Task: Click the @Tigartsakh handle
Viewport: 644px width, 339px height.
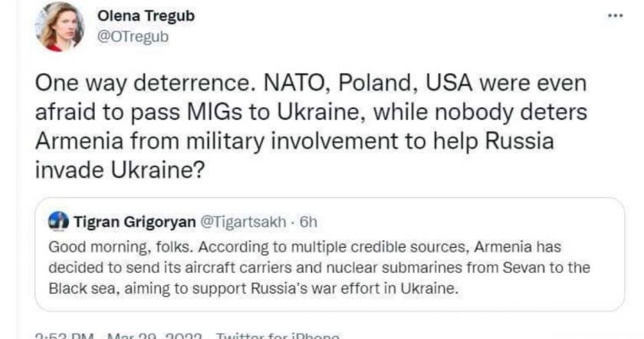Action: pyautogui.click(x=247, y=222)
